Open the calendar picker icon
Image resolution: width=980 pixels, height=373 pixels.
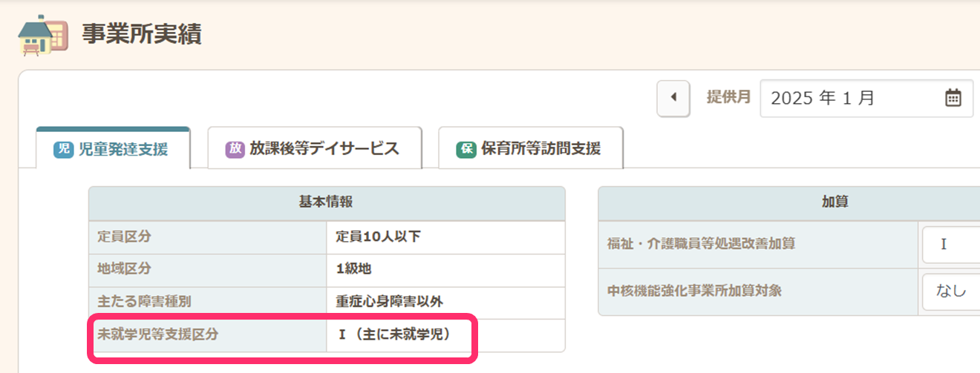pos(953,98)
